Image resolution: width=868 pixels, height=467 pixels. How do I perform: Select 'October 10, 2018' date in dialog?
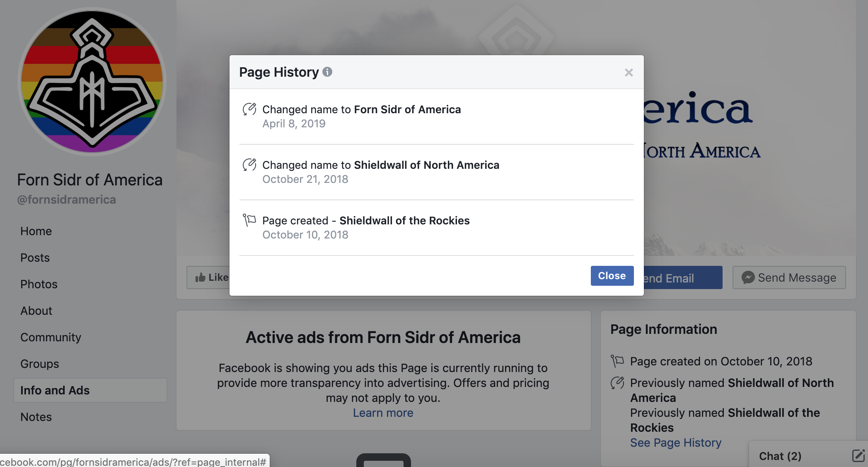(x=305, y=235)
